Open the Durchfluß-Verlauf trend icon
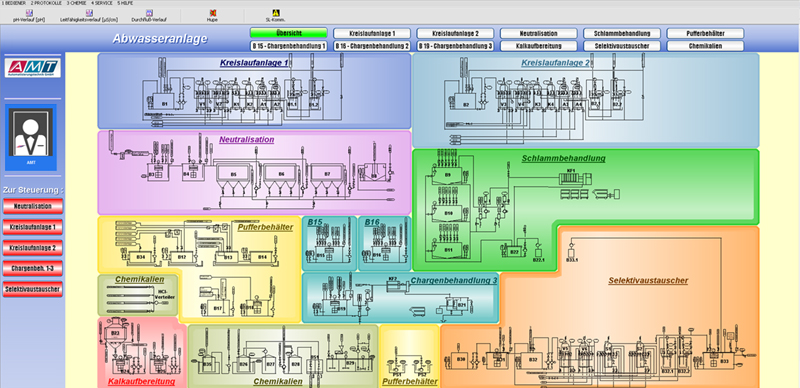800x388 pixels. [x=149, y=13]
